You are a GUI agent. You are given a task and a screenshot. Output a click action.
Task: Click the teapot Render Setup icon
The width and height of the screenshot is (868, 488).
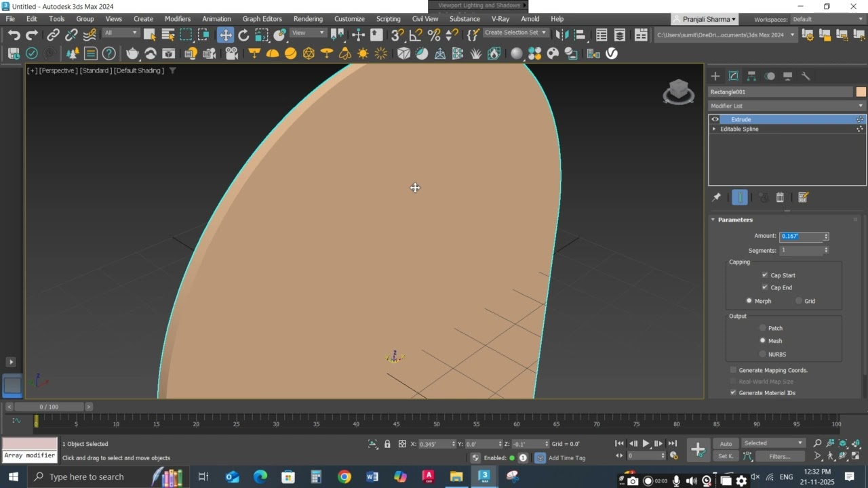click(133, 54)
